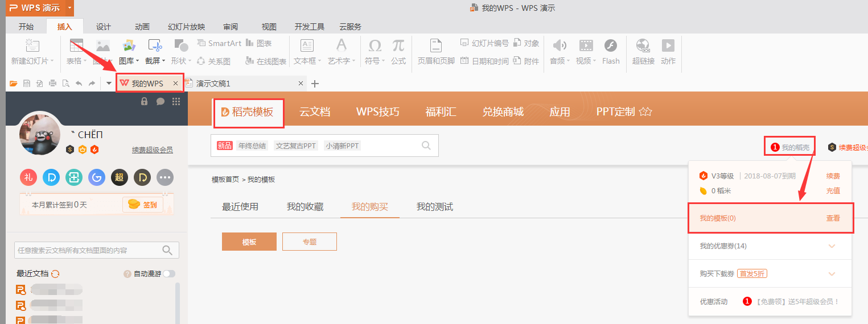Expand the 购买下载券 section
868x324 pixels.
click(x=832, y=274)
